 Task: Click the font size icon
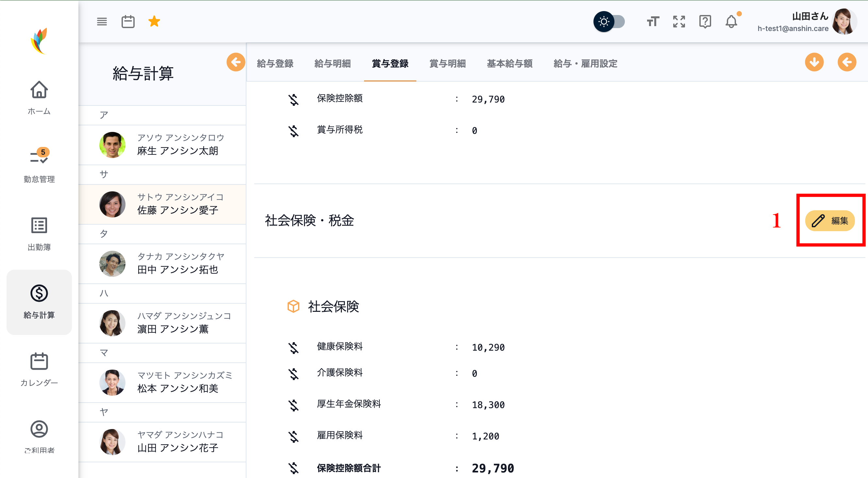[653, 22]
